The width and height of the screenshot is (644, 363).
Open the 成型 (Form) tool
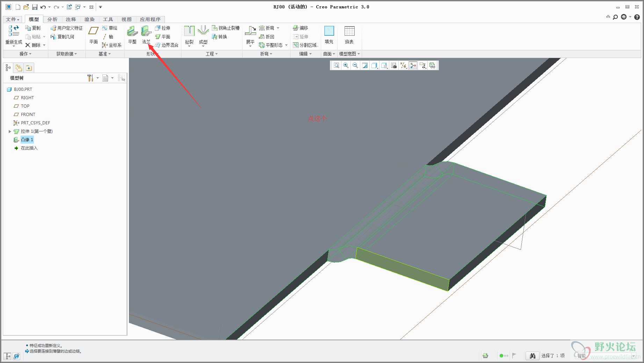tap(203, 31)
